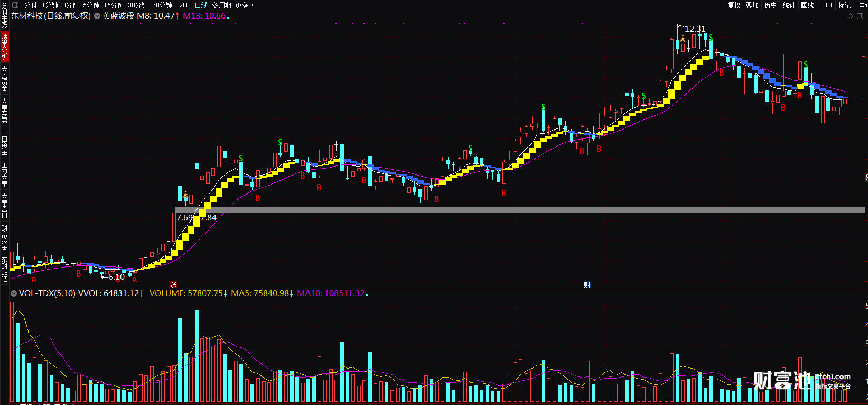Switch to 15分钟 period
Viewport: 868px width, 405px height.
[113, 5]
